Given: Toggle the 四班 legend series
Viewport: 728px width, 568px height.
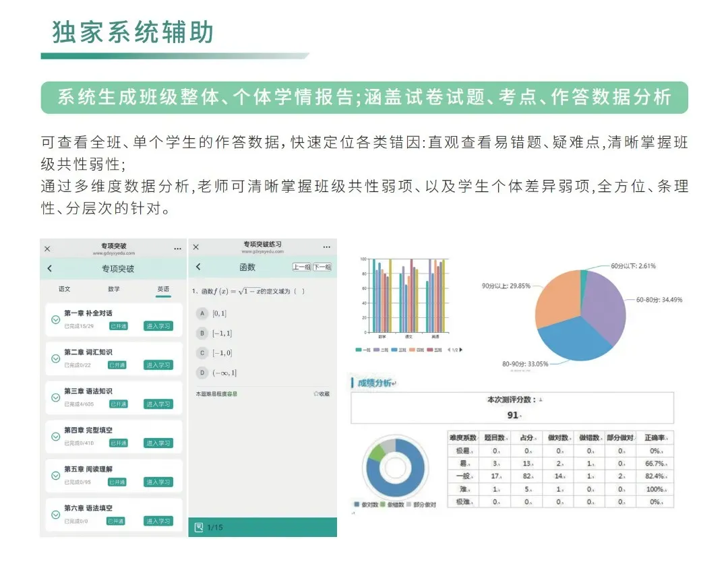Looking at the screenshot, I should 417,350.
